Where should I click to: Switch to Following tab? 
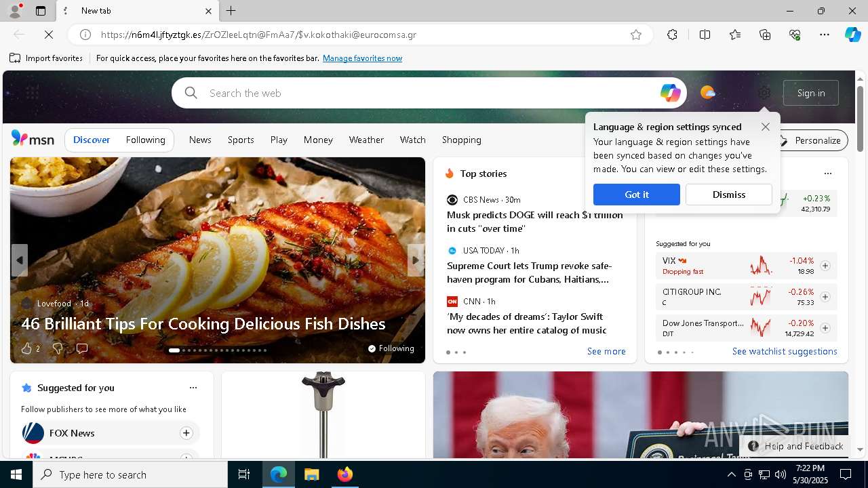tap(145, 140)
